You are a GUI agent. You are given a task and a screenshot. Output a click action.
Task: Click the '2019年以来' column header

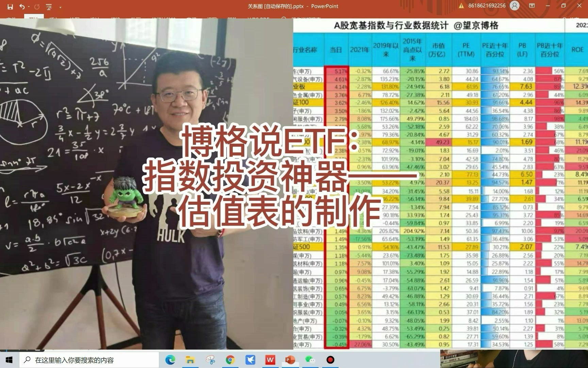tap(386, 50)
